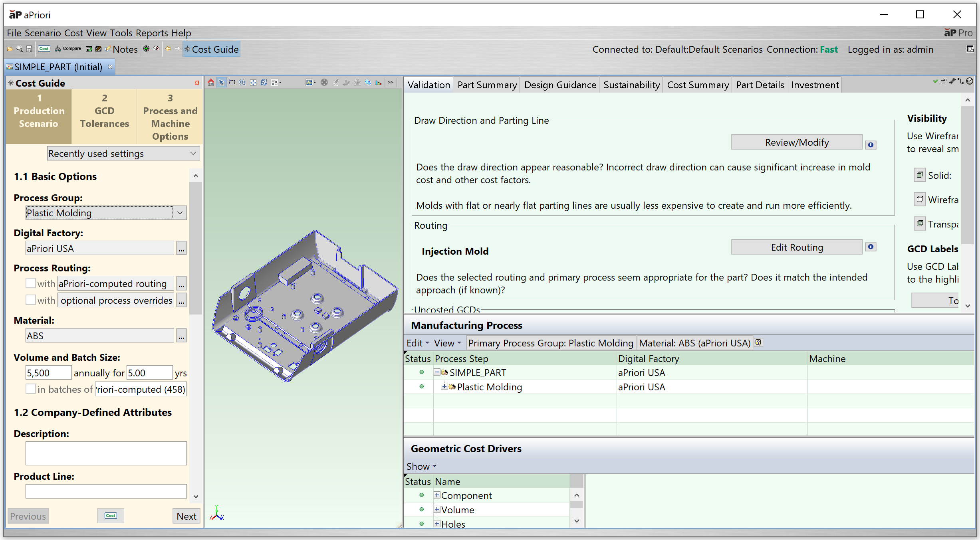Click the Cost button at panel bottom
980x540 pixels.
(111, 516)
